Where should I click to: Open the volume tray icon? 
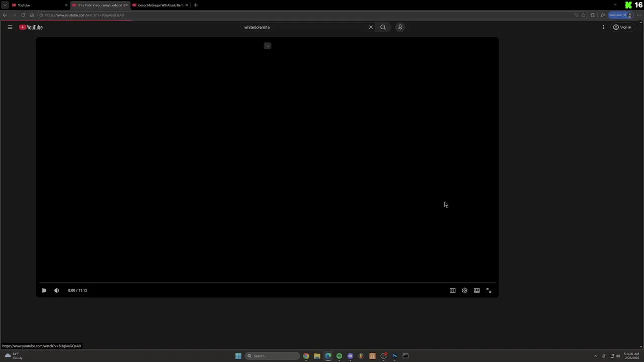pos(618,356)
